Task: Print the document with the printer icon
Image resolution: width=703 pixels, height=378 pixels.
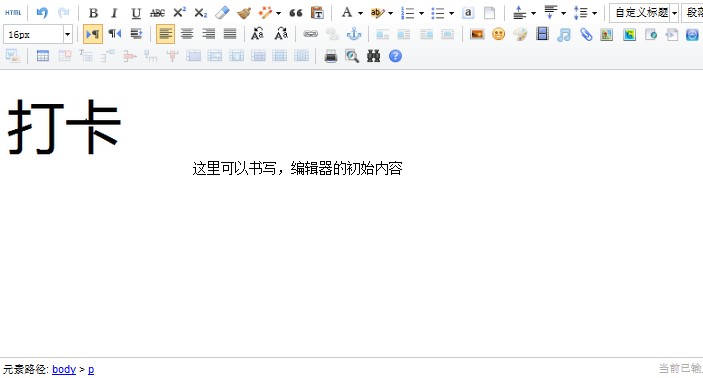Action: pos(330,56)
